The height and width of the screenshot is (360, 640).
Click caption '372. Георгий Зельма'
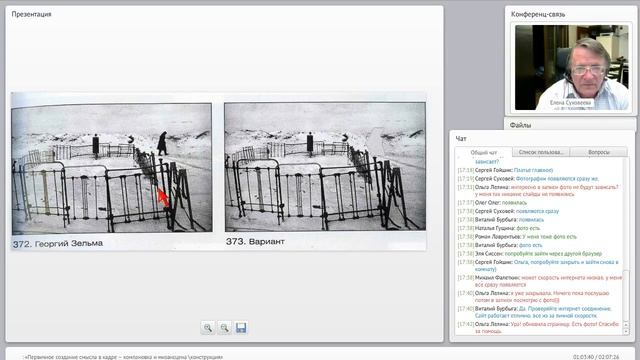tap(58, 244)
